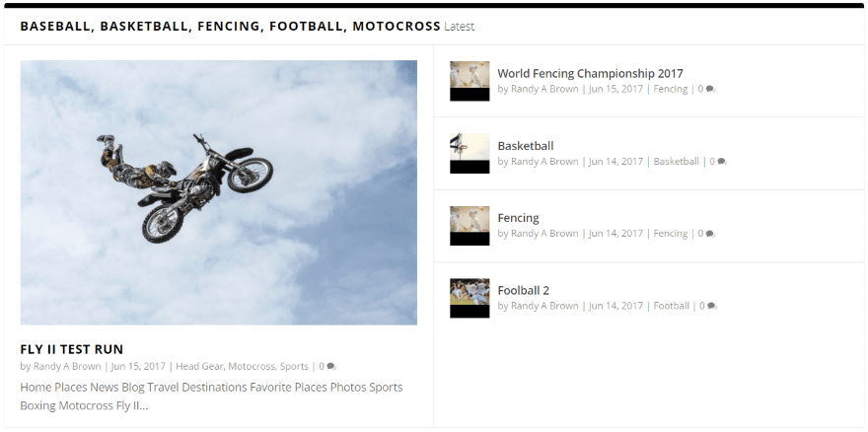The height and width of the screenshot is (432, 868).
Task: Select the Sports category under featured post
Action: click(293, 367)
